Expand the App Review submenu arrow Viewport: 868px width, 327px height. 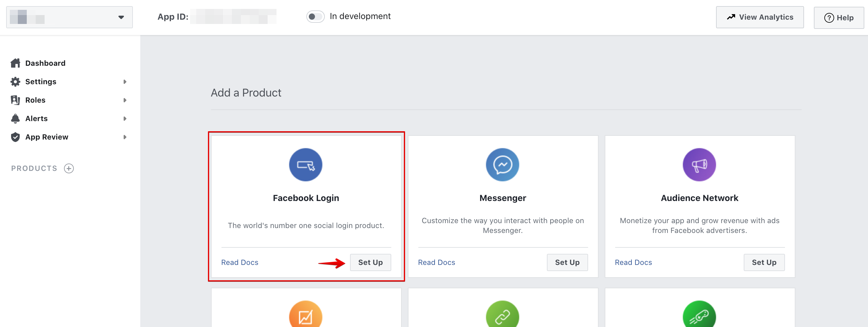(x=125, y=137)
